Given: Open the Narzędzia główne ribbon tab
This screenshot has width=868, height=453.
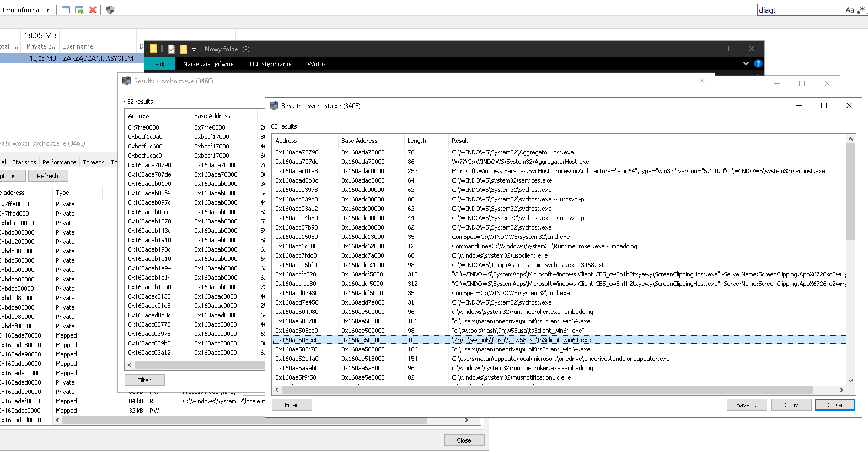Looking at the screenshot, I should click(208, 64).
